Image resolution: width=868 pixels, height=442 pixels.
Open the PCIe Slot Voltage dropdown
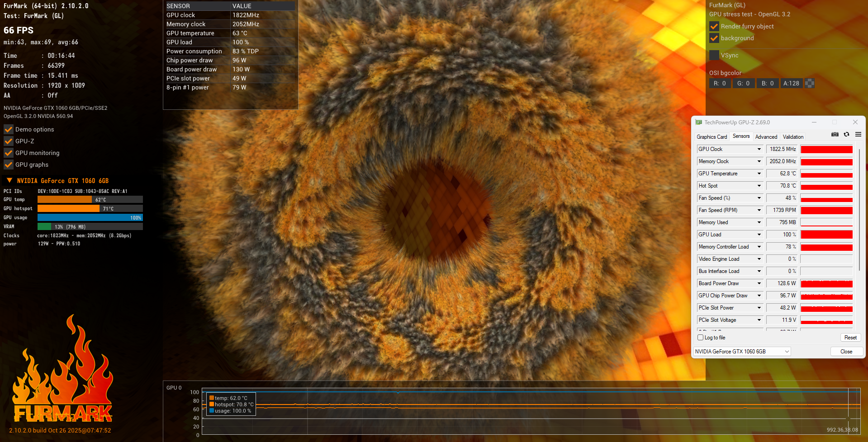759,320
